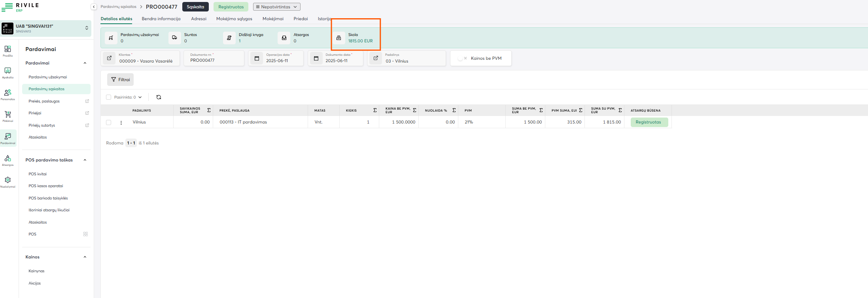Open the Pardavimai sidebar icon
This screenshot has width=868, height=298.
[8, 136]
